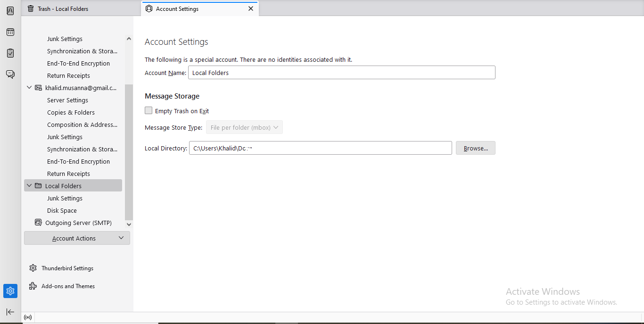Open the Account Actions menu
The height and width of the screenshot is (324, 644).
[77, 238]
